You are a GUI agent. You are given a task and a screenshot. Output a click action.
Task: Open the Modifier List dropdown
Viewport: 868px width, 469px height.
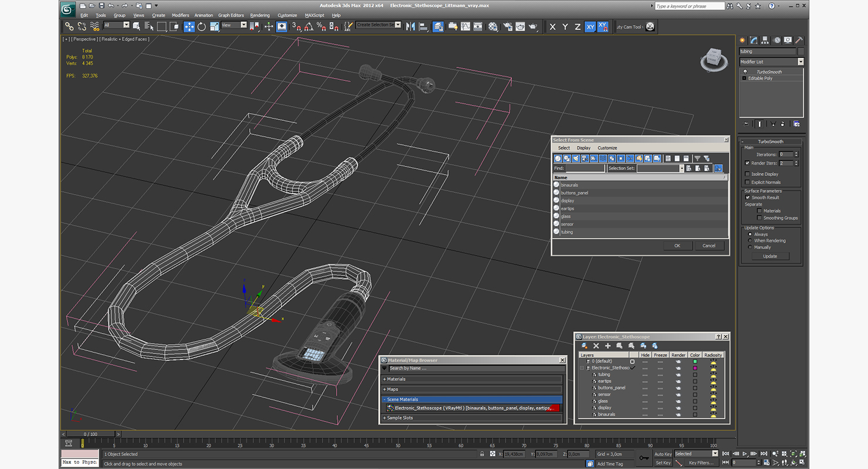click(771, 62)
